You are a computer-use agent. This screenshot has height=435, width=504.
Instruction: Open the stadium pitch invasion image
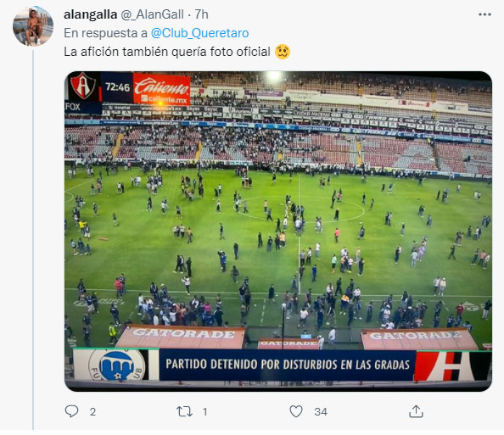278,231
